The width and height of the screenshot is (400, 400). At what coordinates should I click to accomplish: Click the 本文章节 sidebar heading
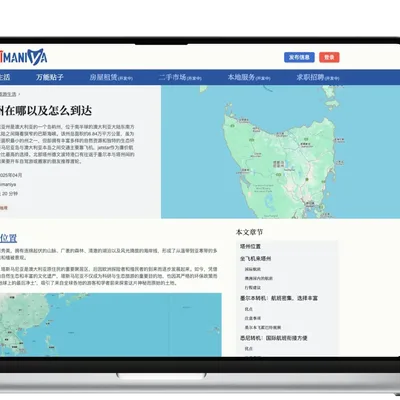(x=249, y=232)
